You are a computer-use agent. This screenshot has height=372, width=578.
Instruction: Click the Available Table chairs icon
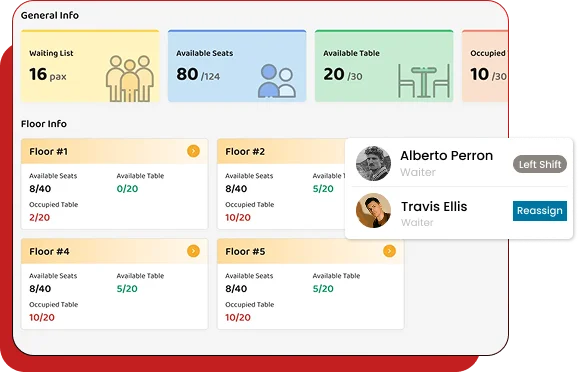pos(424,81)
